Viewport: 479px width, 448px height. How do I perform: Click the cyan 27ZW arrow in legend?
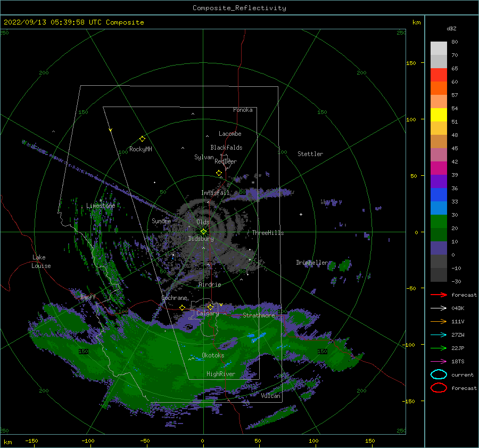coord(439,335)
